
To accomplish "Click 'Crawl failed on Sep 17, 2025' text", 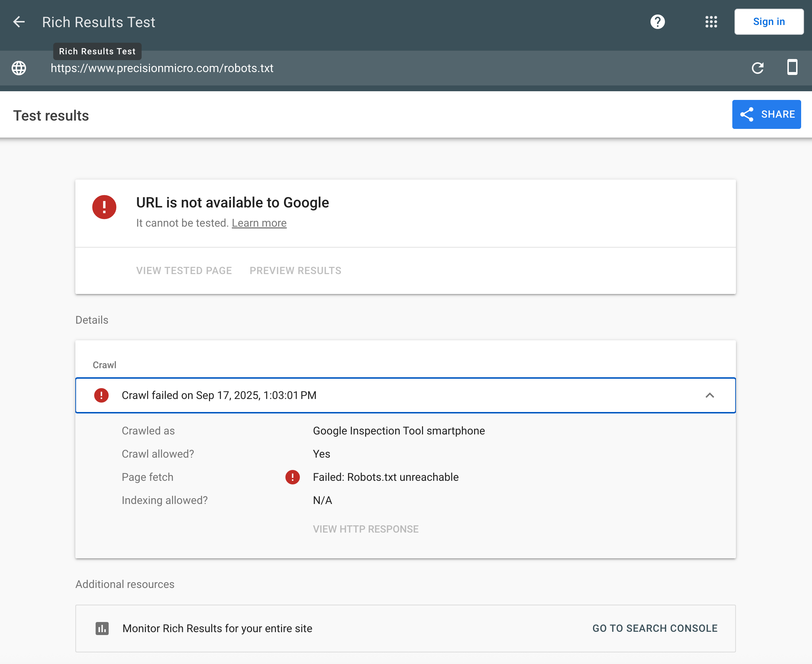I will pos(219,395).
